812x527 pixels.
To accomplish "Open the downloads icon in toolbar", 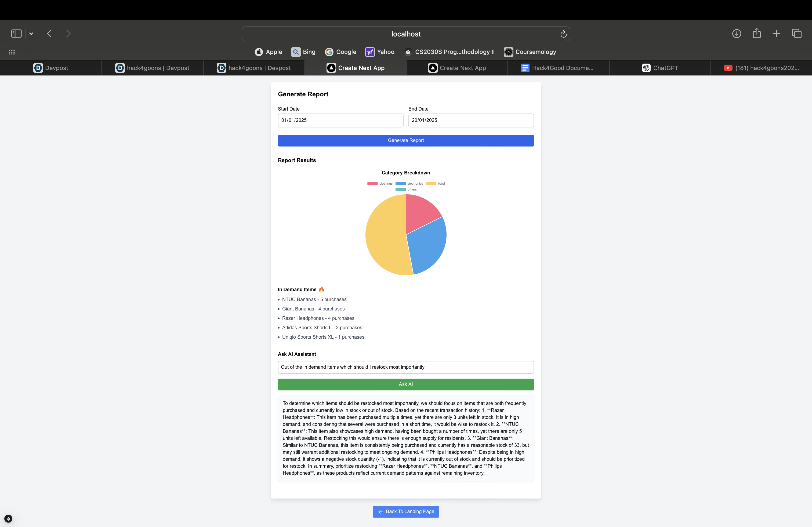I will click(737, 33).
